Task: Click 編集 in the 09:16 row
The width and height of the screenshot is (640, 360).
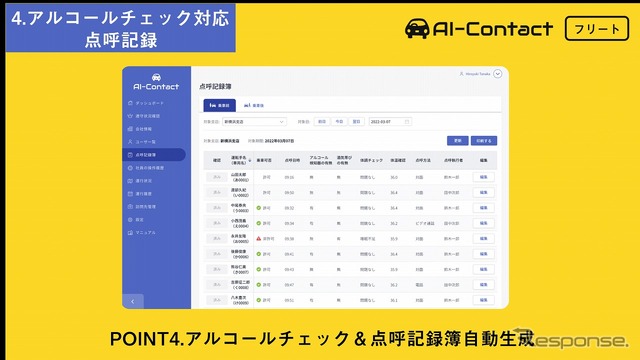Action: tap(484, 177)
